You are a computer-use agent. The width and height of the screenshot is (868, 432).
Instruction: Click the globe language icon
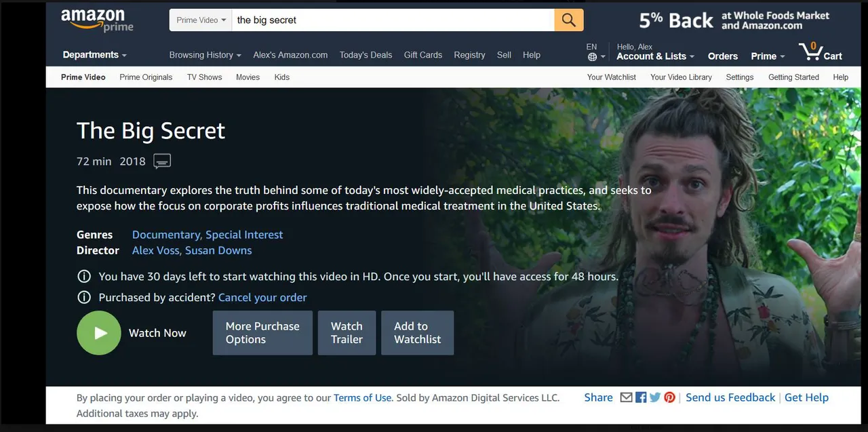coord(593,57)
